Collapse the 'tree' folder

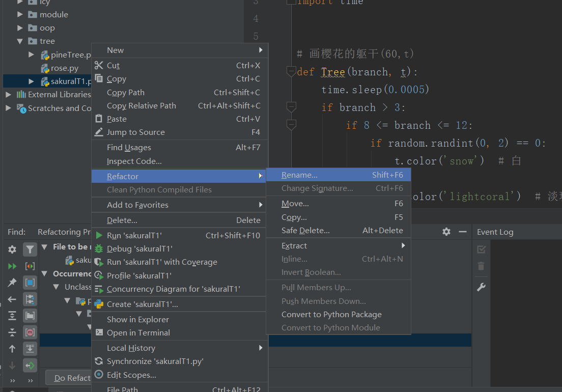20,41
